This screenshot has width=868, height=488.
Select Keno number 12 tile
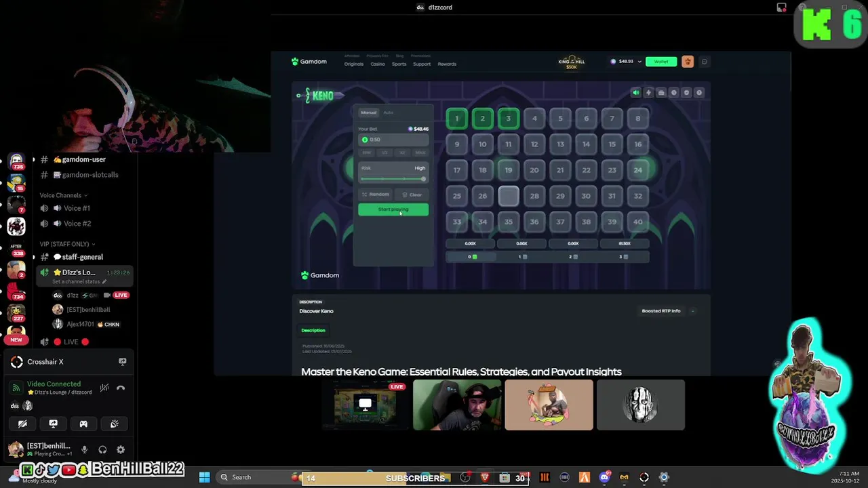534,144
